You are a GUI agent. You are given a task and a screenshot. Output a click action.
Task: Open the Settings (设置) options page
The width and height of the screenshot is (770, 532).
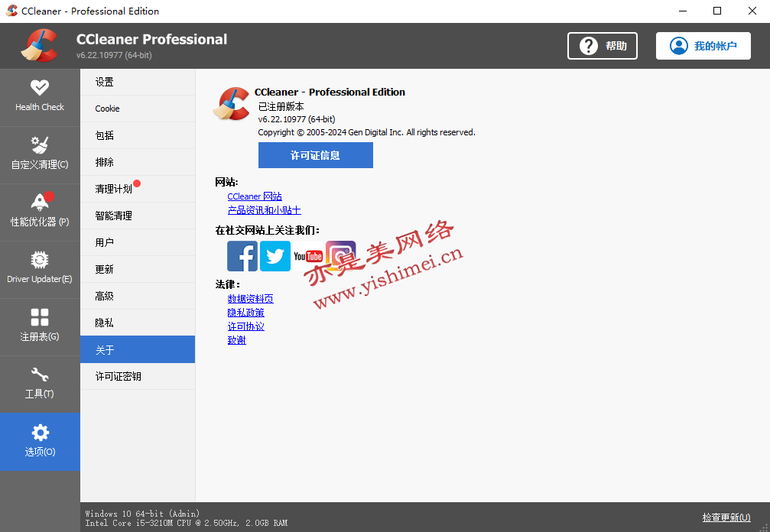click(x=138, y=82)
